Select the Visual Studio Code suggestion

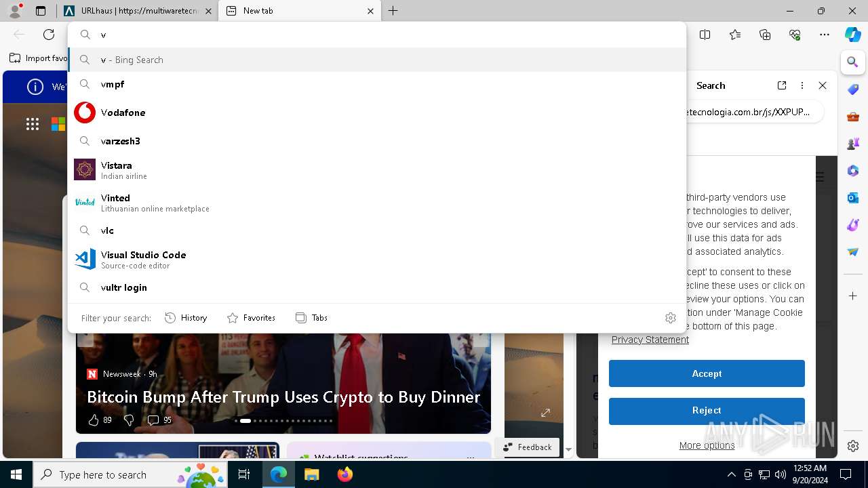[377, 259]
